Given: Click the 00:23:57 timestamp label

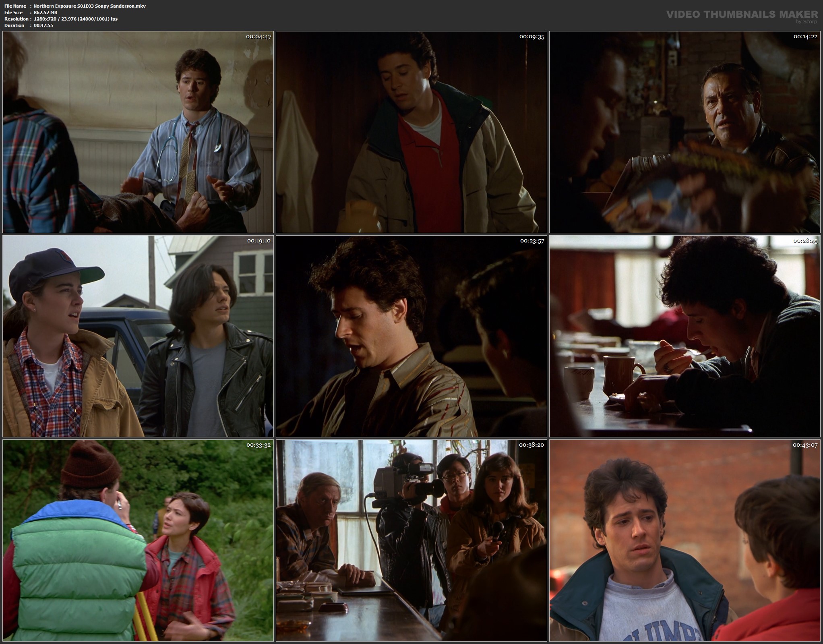Looking at the screenshot, I should (x=532, y=241).
